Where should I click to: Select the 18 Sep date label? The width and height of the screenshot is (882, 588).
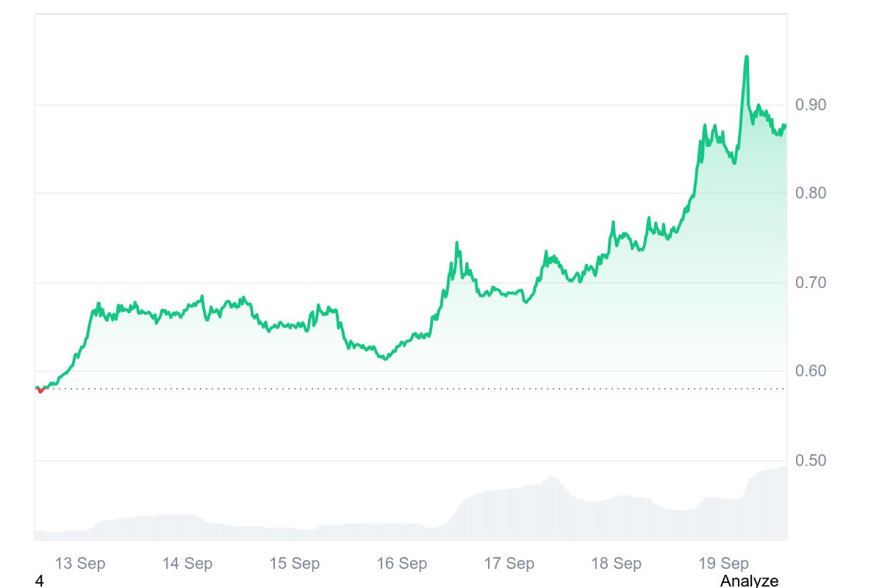617,564
